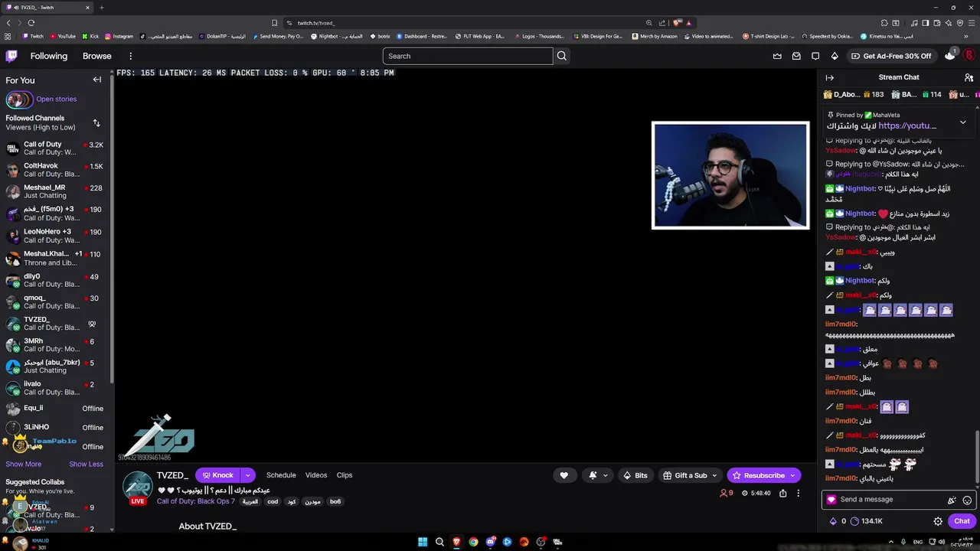The height and width of the screenshot is (551, 980).
Task: Open the emote picker in chat input
Action: click(x=967, y=500)
